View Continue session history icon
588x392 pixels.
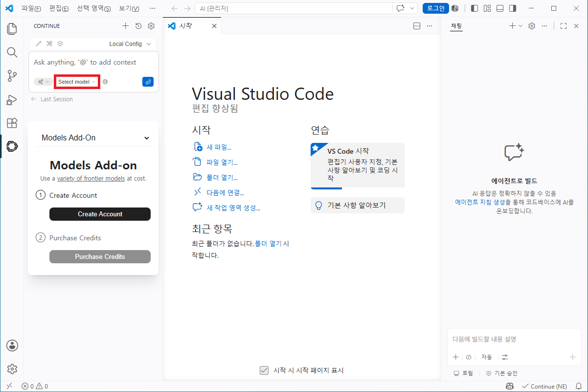tap(138, 26)
